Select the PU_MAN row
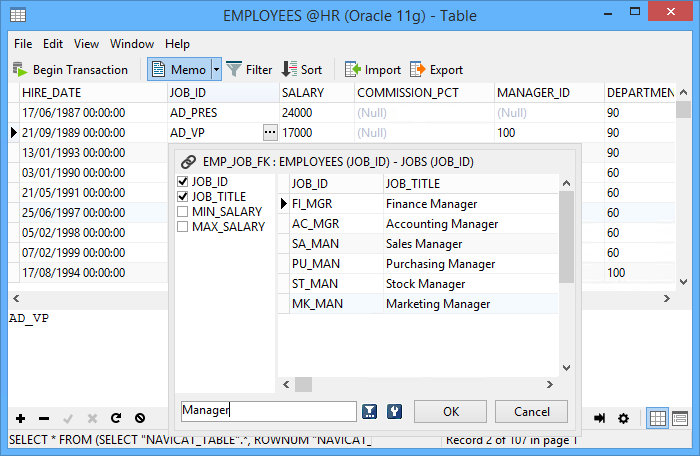This screenshot has width=700, height=456. (418, 264)
